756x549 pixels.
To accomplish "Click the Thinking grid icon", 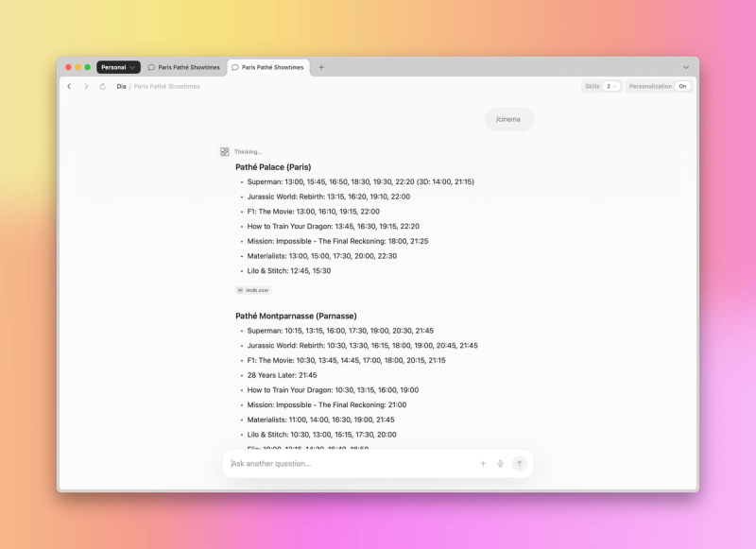I will 224,152.
